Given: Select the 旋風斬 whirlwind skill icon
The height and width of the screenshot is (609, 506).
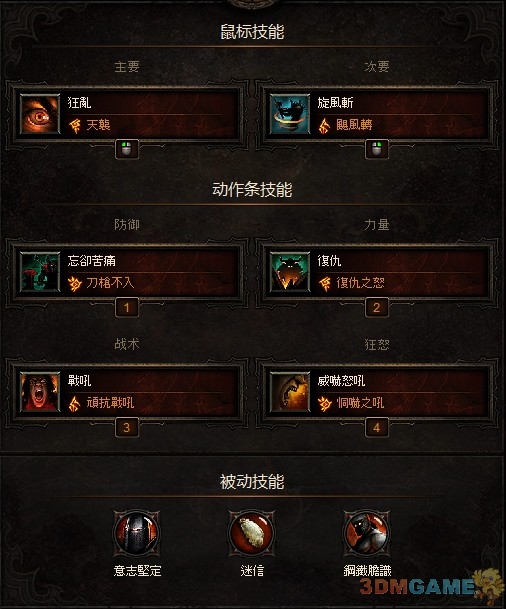Looking at the screenshot, I should click(x=290, y=114).
